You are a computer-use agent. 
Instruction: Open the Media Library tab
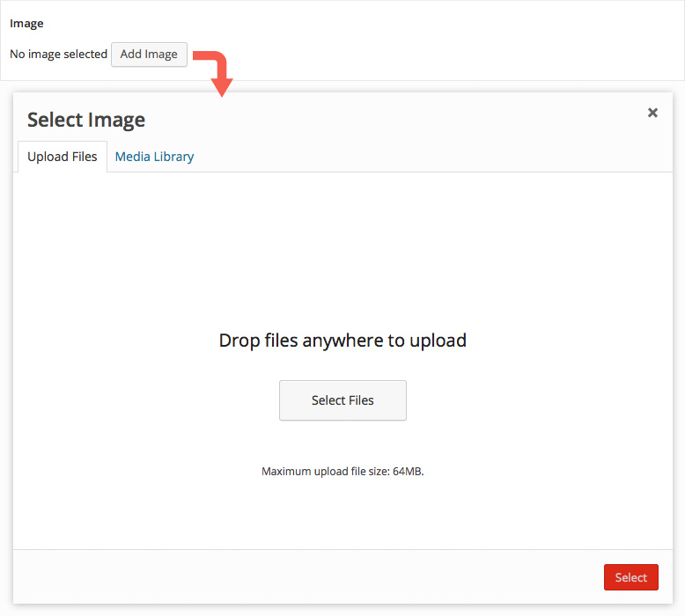[x=154, y=157]
